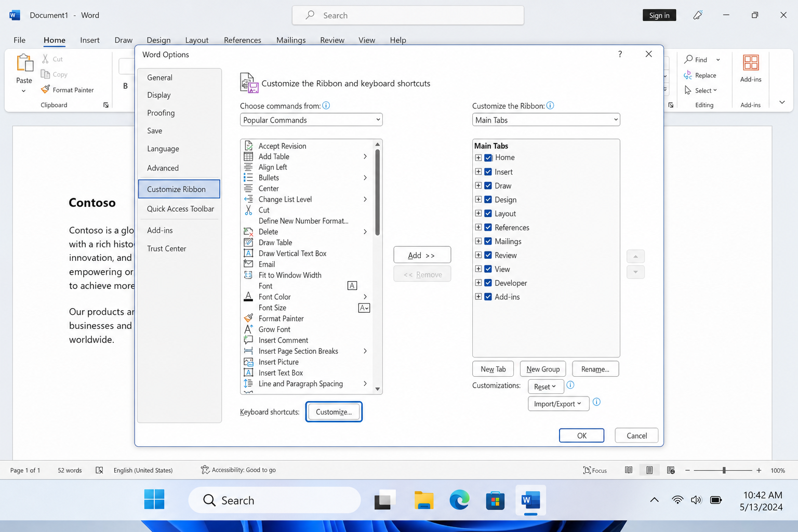The width and height of the screenshot is (798, 532).
Task: Click the command list scrollbar thumb
Action: point(377,192)
